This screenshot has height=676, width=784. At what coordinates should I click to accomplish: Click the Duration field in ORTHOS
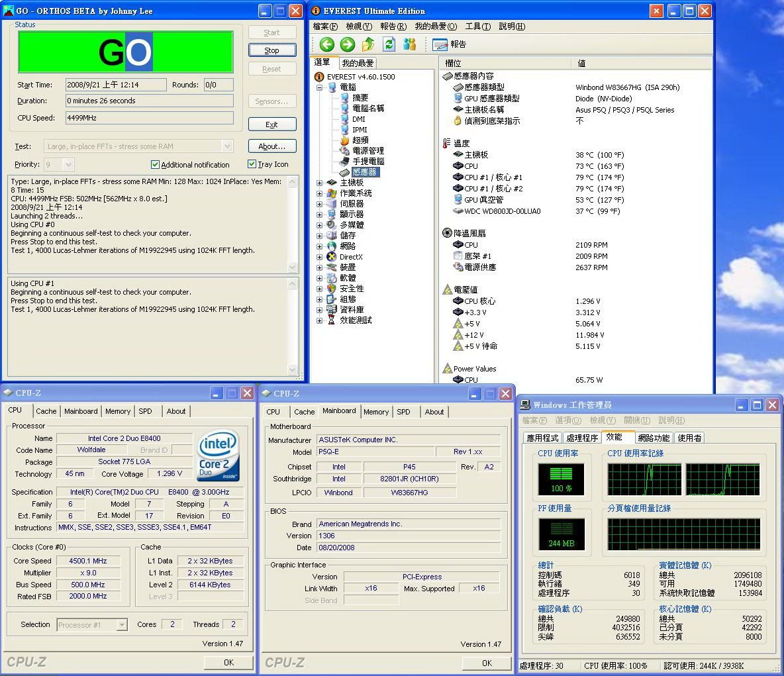point(150,101)
